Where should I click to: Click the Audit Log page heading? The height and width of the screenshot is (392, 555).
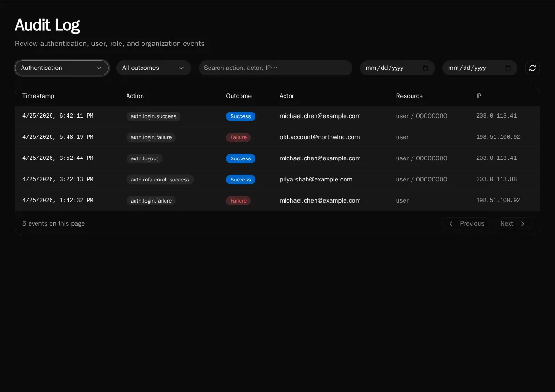click(x=47, y=25)
